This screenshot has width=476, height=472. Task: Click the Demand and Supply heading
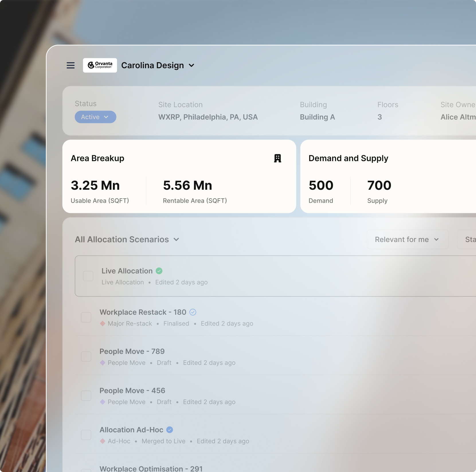(x=348, y=158)
